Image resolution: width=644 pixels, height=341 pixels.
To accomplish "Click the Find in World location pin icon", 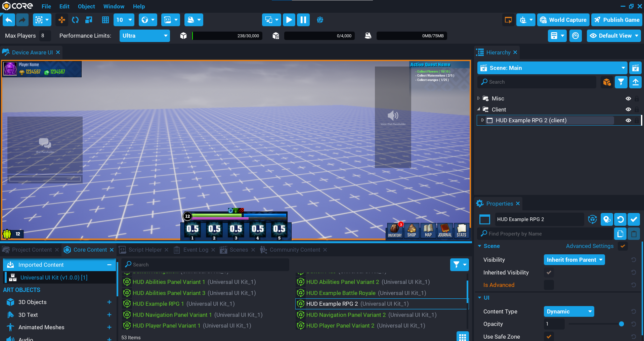I will point(607,219).
